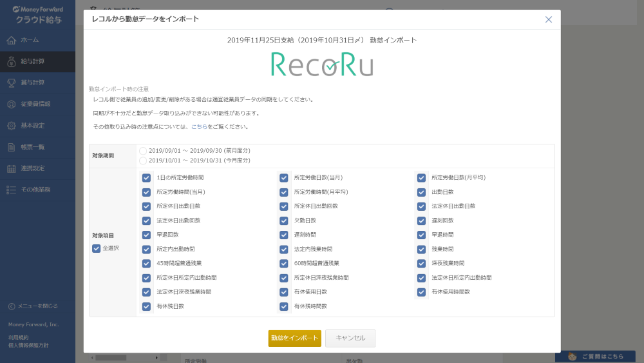Toggle the 遅刻時間 checkbox
This screenshot has height=363, width=644.
tap(284, 235)
